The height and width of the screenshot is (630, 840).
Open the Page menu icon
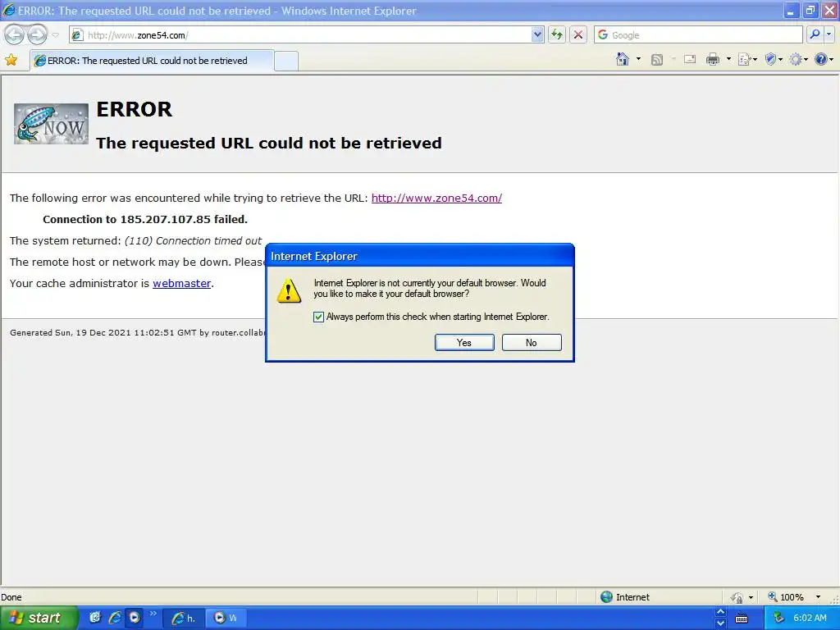tap(746, 59)
